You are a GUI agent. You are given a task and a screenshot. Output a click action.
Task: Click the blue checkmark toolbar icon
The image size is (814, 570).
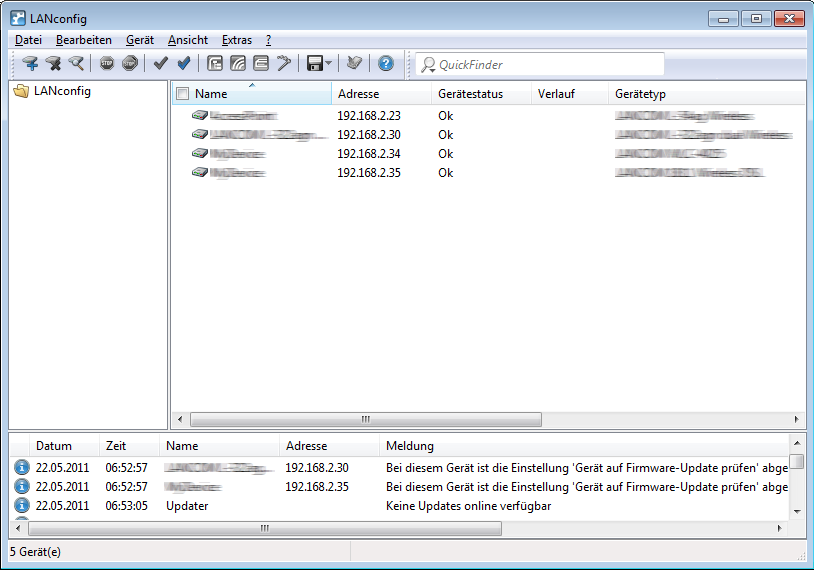pyautogui.click(x=184, y=64)
